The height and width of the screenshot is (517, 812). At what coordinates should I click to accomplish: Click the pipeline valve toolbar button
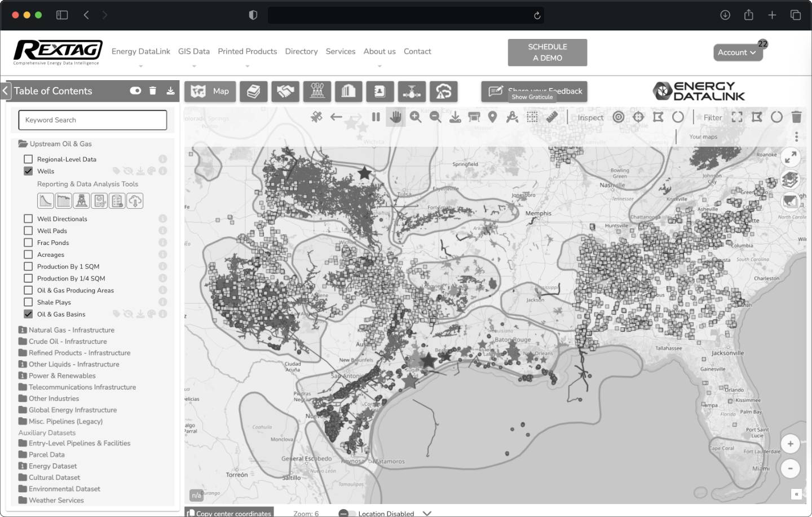[x=412, y=91]
